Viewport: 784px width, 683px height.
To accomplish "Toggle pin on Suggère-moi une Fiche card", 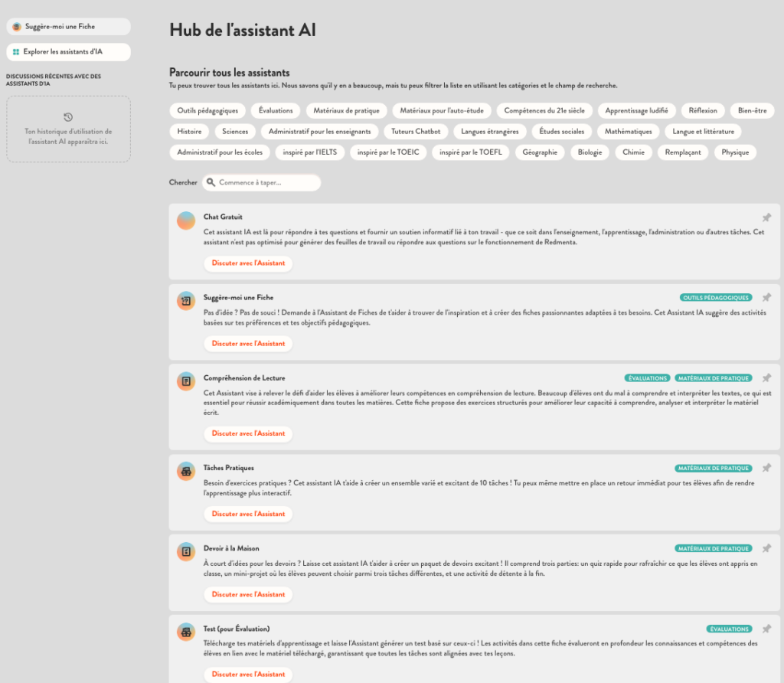I will (x=766, y=297).
